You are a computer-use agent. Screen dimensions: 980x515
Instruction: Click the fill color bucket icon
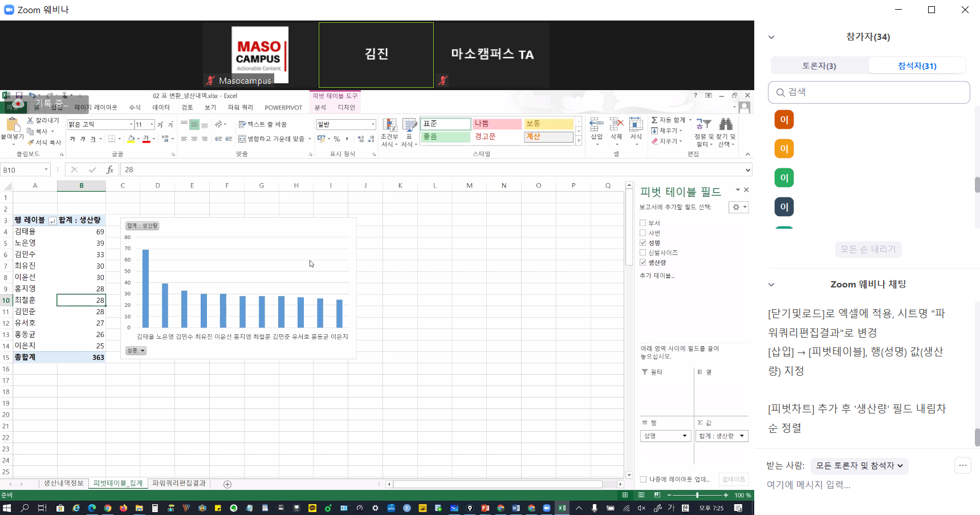(131, 139)
